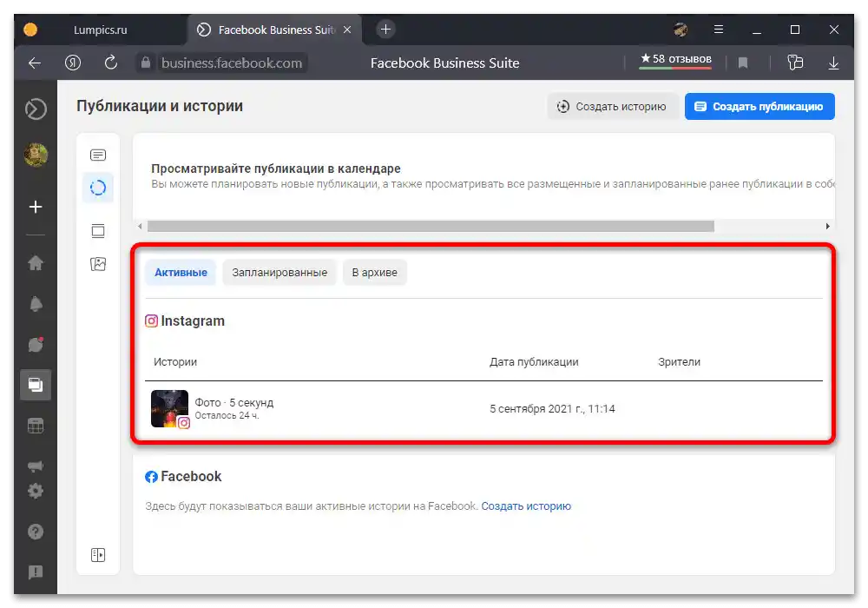Open the profile avatar in the left sidebar
Screen dimensions: 868x608
point(36,155)
